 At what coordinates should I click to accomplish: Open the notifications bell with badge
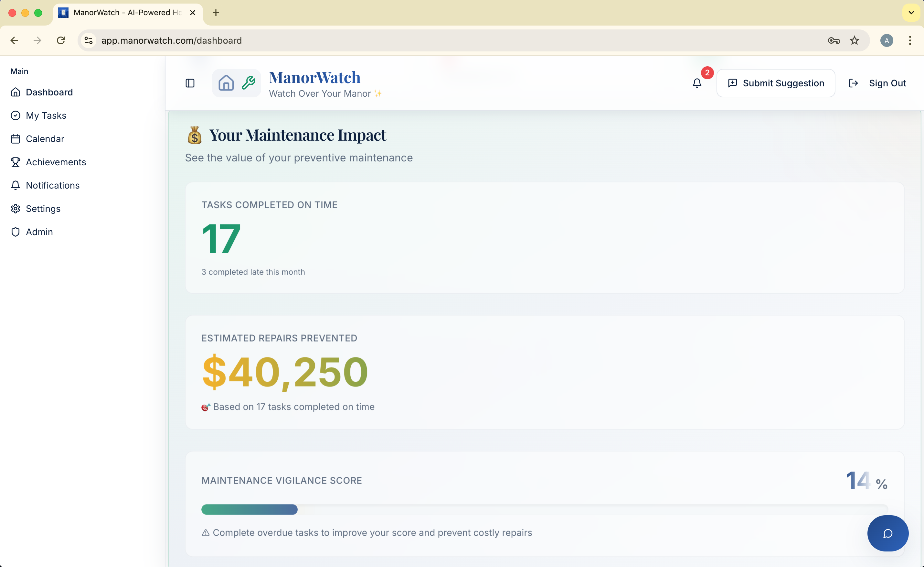point(697,83)
